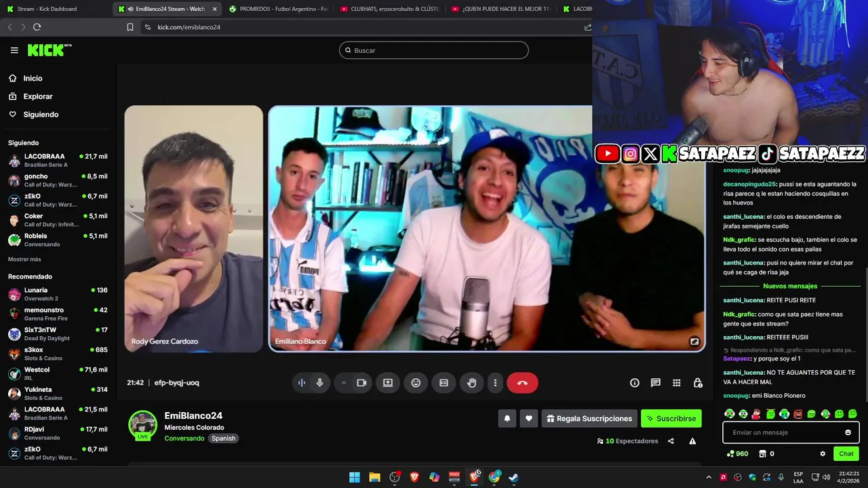Click Nuevos mensajes divider in chat
Viewport: 868px width, 488px height.
click(x=790, y=286)
